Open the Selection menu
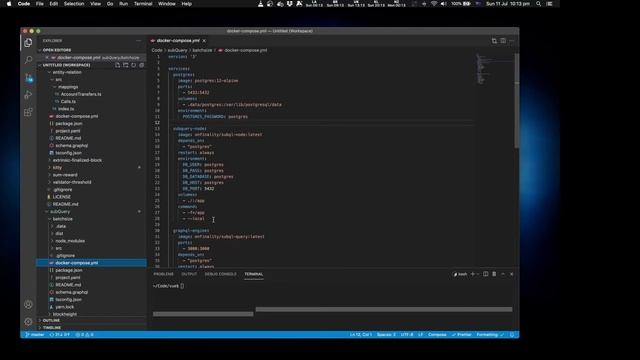The width and height of the screenshot is (640, 360). (74, 4)
